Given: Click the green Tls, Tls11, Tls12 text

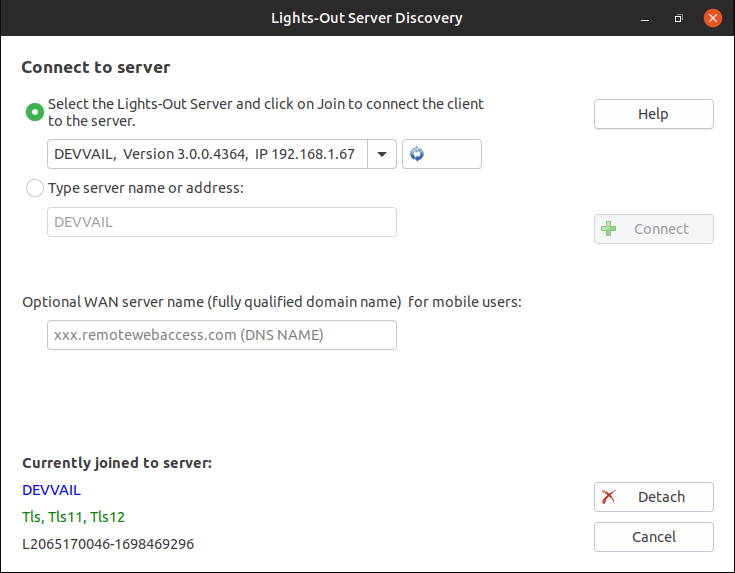Looking at the screenshot, I should 74,517.
